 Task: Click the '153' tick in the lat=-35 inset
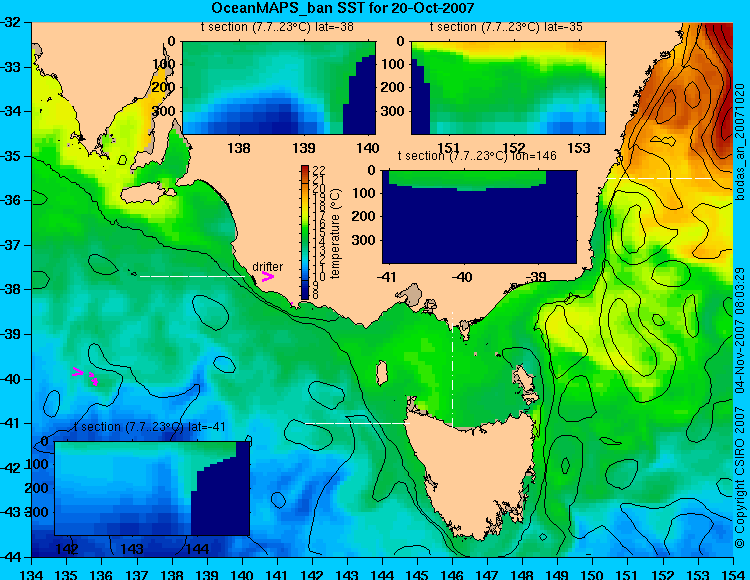tap(579, 148)
